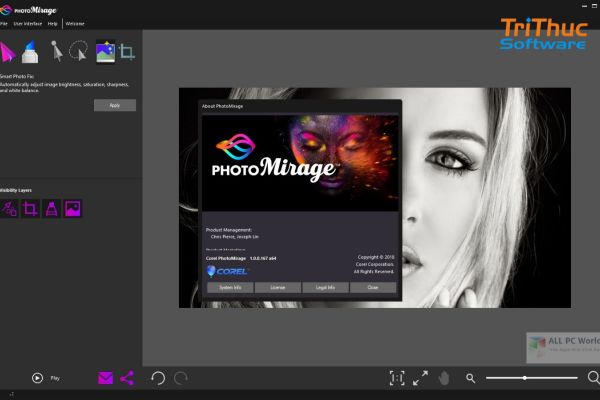
Task: Close the About PhotoMirage dialog
Action: tap(373, 287)
